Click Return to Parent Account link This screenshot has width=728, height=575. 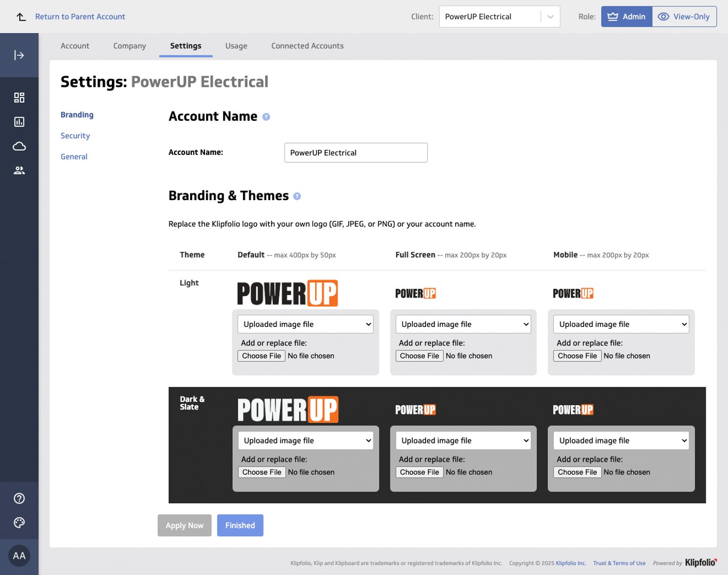[80, 17]
